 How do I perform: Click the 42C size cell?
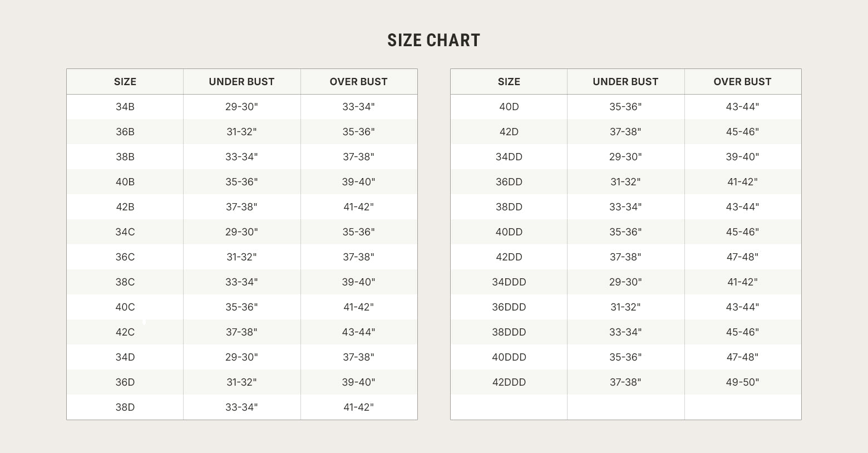(125, 332)
